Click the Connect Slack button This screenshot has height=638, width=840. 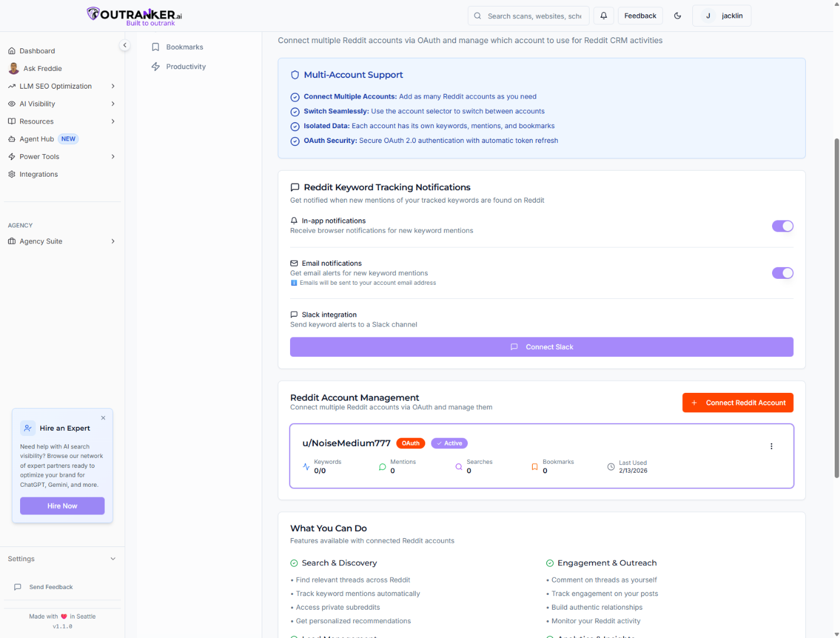541,347
